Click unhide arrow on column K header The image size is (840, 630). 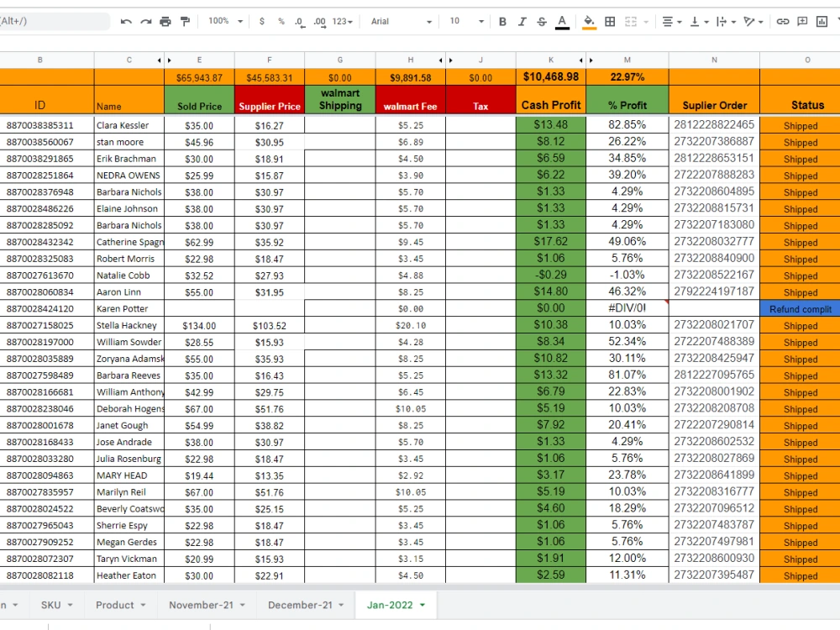(x=580, y=60)
